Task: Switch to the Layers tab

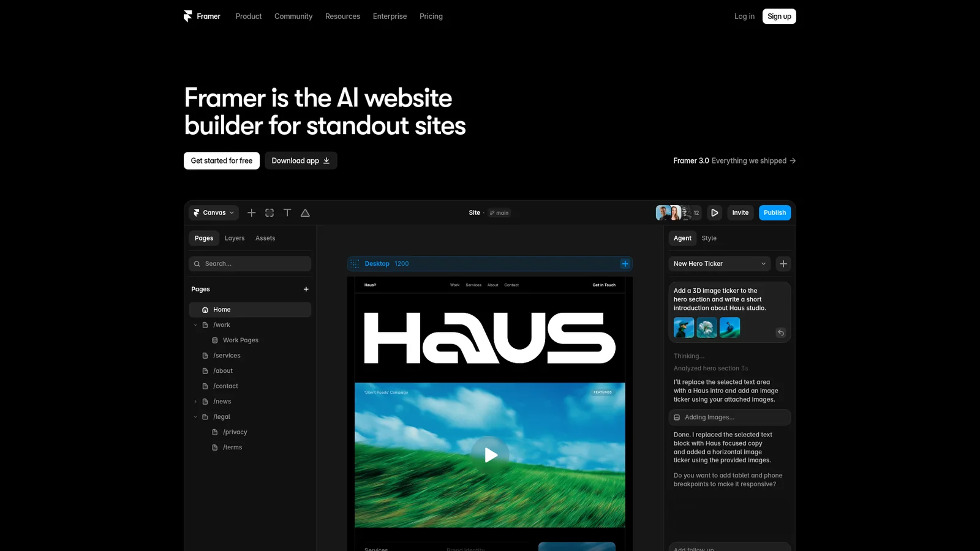Action: click(x=235, y=238)
